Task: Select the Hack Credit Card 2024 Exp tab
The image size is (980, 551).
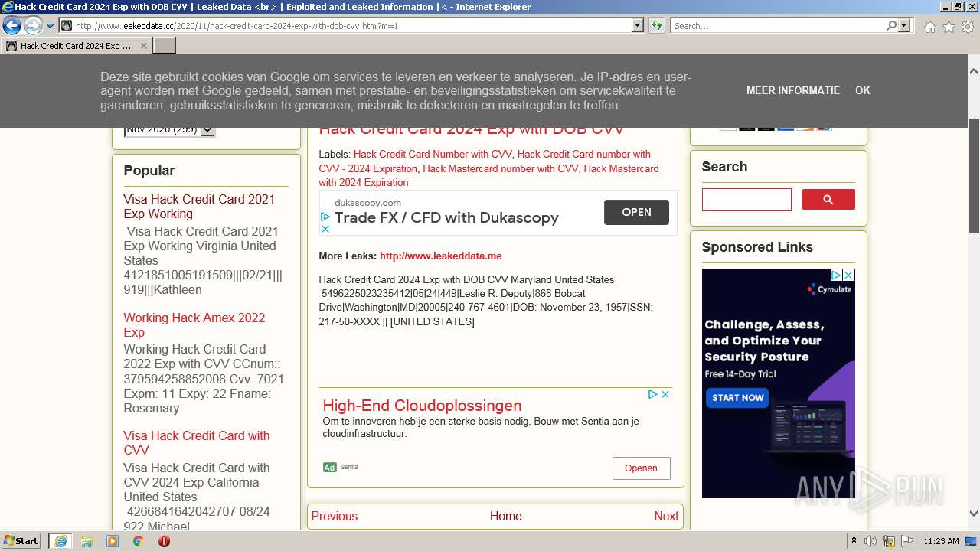Action: pos(77,46)
